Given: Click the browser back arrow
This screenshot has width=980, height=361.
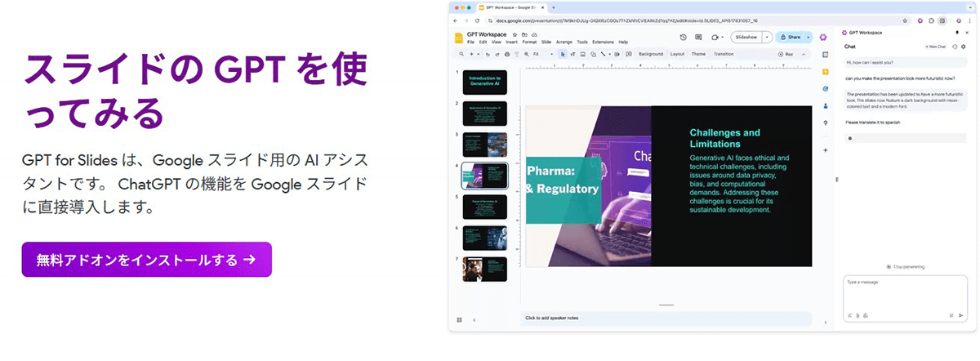Looking at the screenshot, I should [x=457, y=20].
